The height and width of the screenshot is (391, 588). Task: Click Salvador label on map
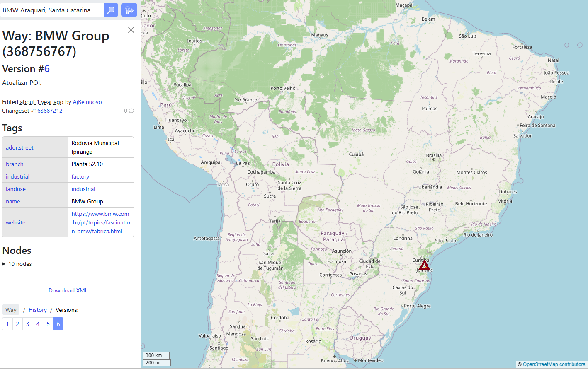tap(522, 136)
